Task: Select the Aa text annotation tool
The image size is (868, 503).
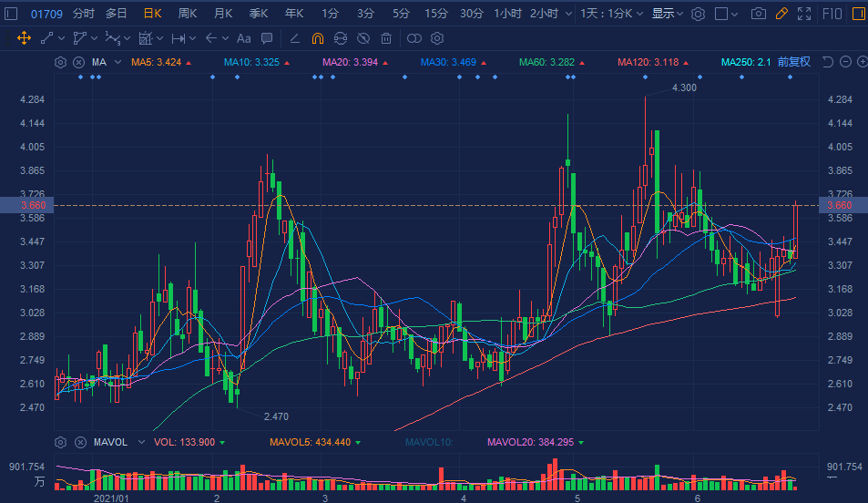Action: [x=243, y=38]
